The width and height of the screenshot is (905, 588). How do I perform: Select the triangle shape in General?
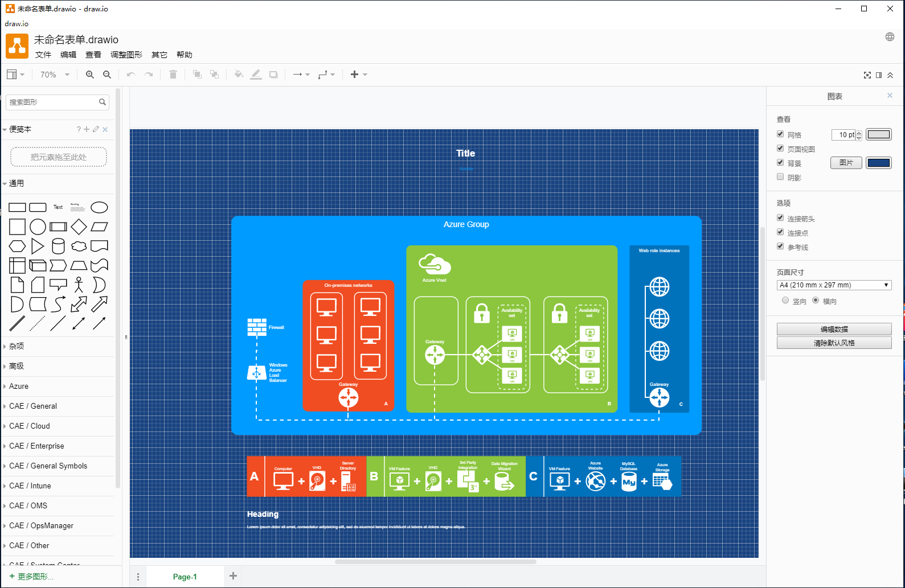(38, 246)
